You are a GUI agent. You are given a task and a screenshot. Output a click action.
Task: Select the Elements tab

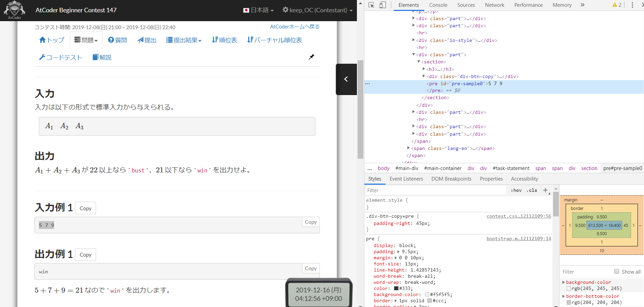coord(409,5)
